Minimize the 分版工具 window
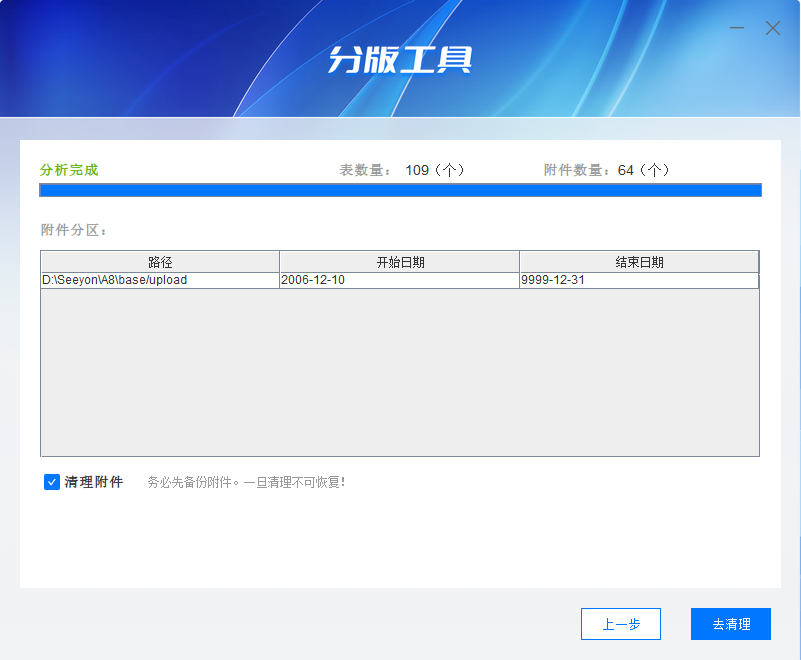801x660 pixels. pyautogui.click(x=737, y=28)
